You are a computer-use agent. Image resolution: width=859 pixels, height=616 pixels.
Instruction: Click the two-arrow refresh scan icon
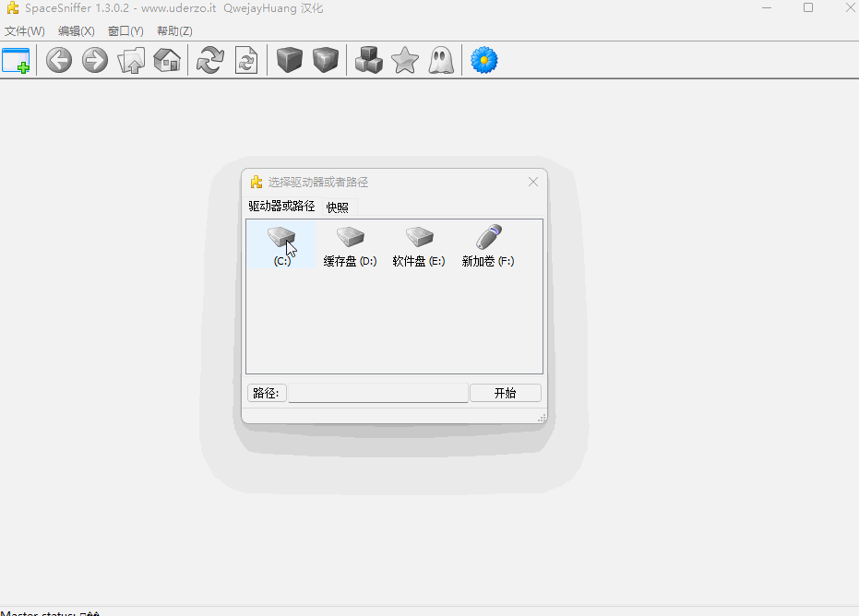coord(210,61)
